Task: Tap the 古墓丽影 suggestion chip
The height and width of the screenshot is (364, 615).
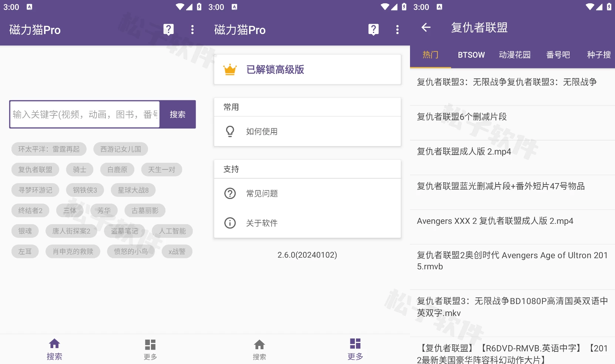Action: coord(145,210)
